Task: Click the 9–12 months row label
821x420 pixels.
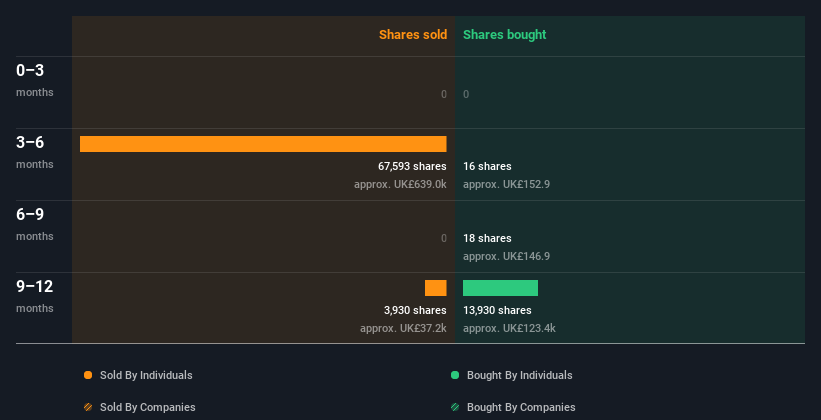Action: pos(35,296)
